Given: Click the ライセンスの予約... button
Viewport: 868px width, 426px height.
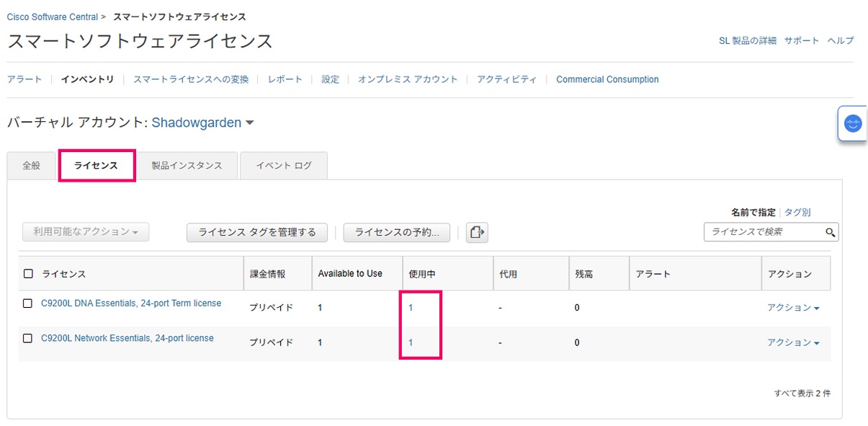Looking at the screenshot, I should (x=397, y=232).
